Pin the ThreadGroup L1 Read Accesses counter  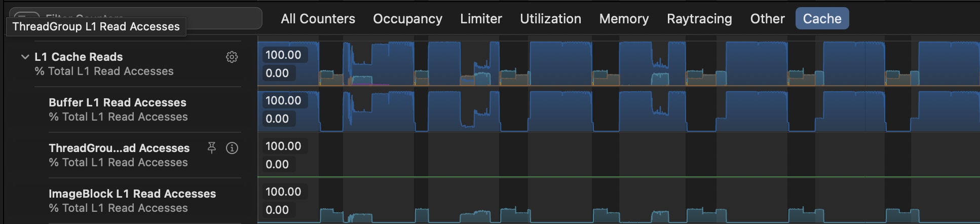pyautogui.click(x=212, y=147)
